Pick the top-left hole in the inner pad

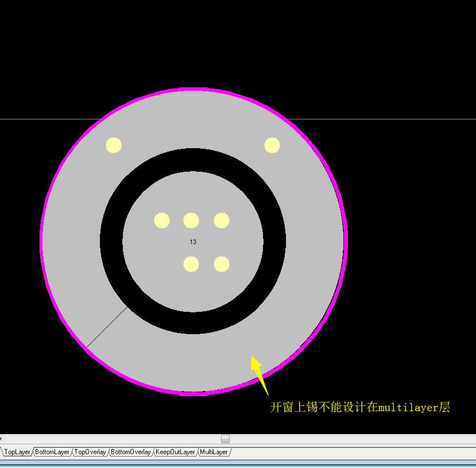click(x=162, y=221)
